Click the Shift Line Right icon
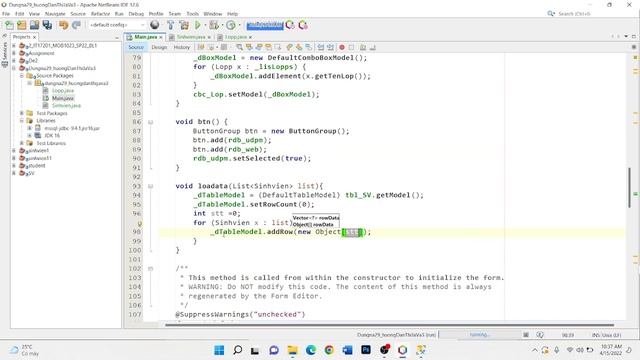This screenshot has width=640, height=360. point(330,47)
